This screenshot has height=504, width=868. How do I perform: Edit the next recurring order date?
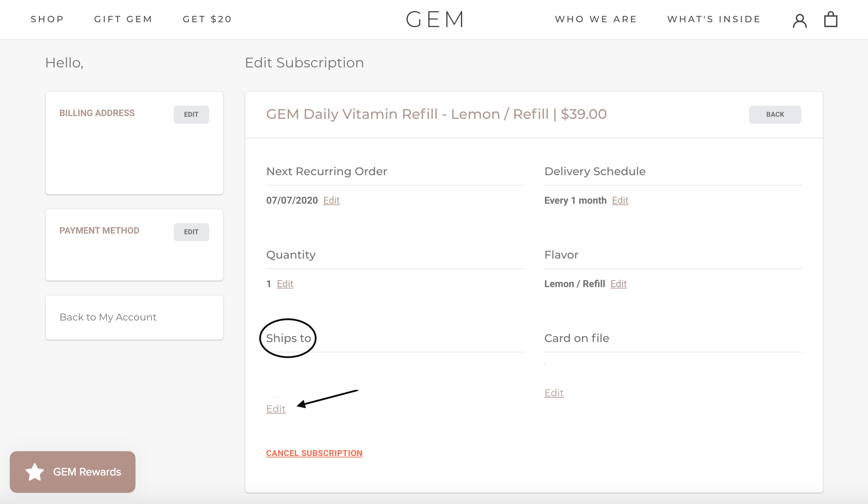coord(331,200)
